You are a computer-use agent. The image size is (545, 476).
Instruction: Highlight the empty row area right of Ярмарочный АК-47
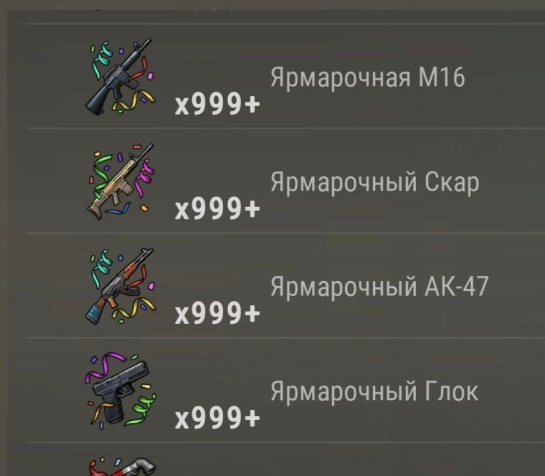517,285
